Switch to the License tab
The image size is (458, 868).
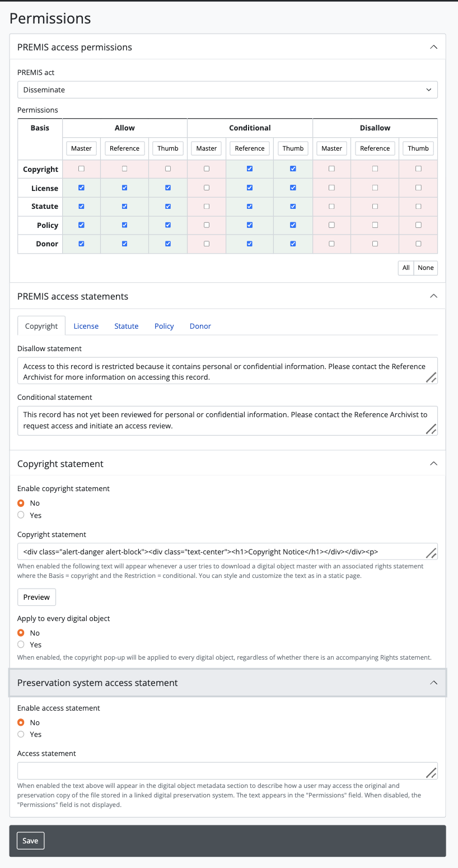[86, 326]
